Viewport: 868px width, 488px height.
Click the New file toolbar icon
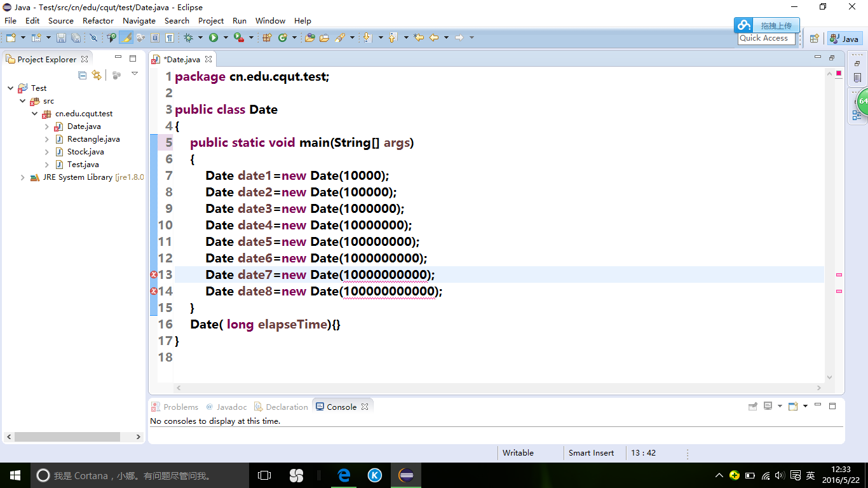coord(11,37)
